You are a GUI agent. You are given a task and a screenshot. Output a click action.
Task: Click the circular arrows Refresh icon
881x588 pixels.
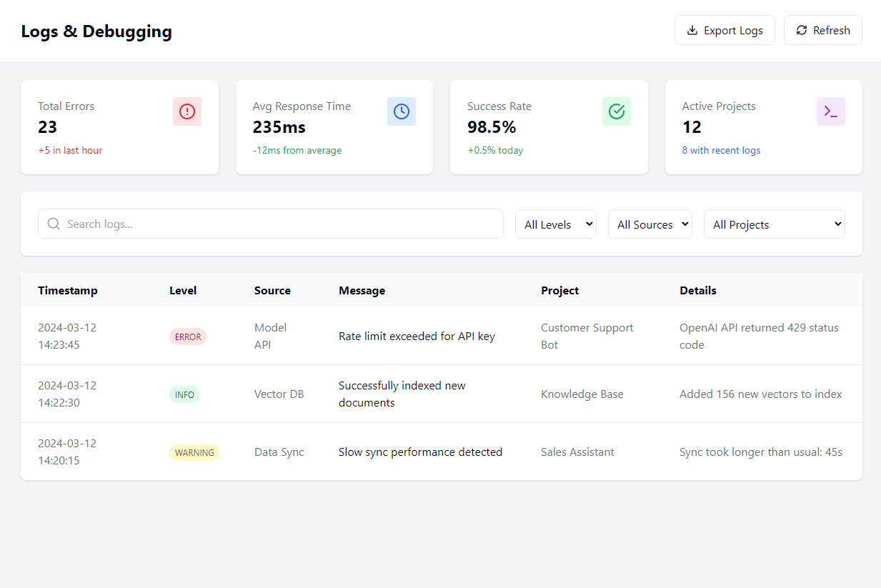[x=802, y=30]
